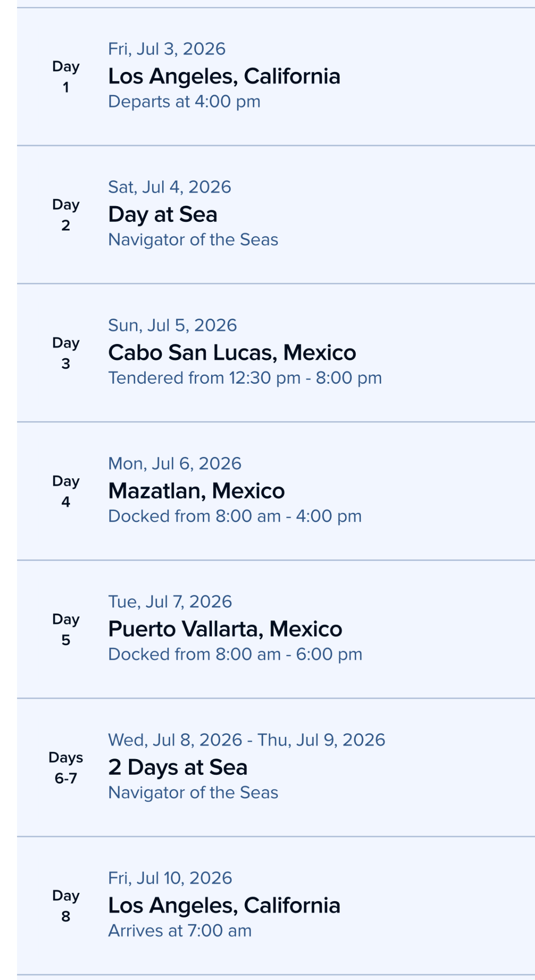Click the Mazatlan docked time ending 4:00 pm
The height and width of the screenshot is (980, 535).
(235, 517)
